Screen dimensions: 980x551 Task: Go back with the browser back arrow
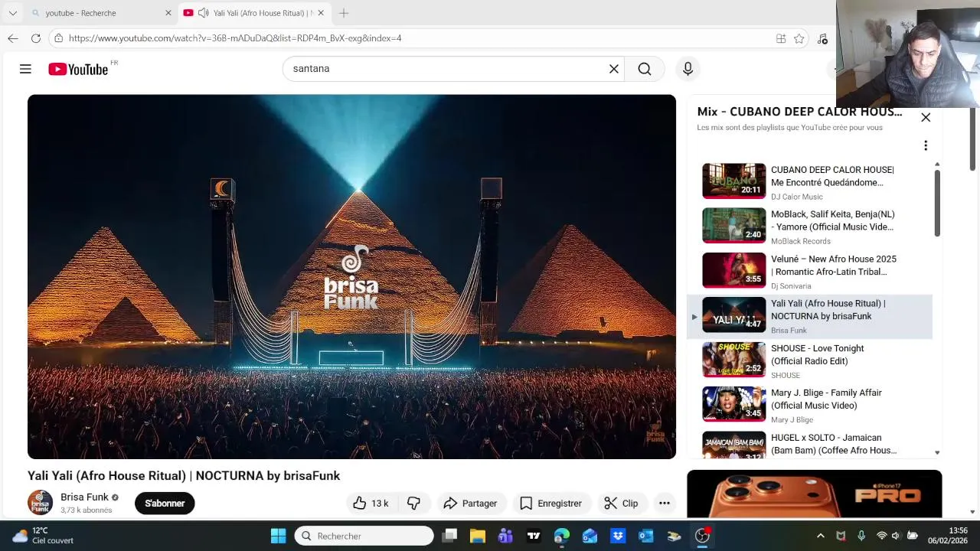click(12, 38)
